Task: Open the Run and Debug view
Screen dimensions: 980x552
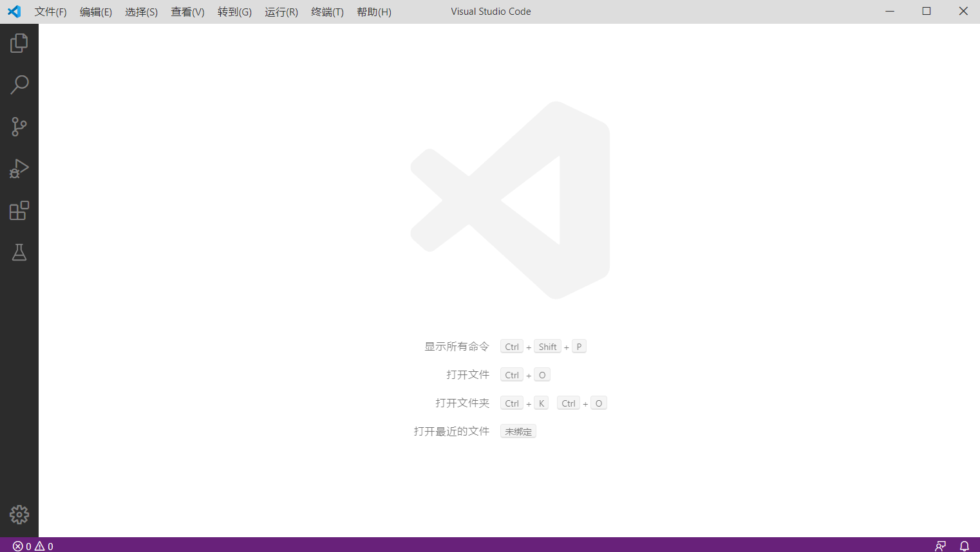Action: pyautogui.click(x=19, y=169)
